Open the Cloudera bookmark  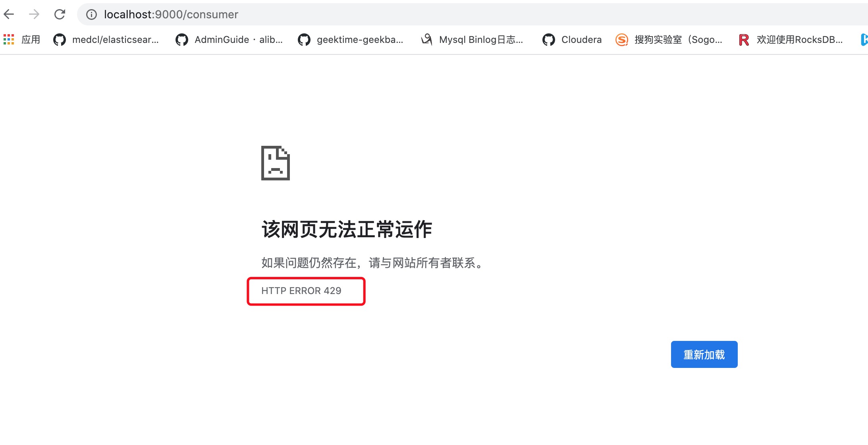[572, 39]
